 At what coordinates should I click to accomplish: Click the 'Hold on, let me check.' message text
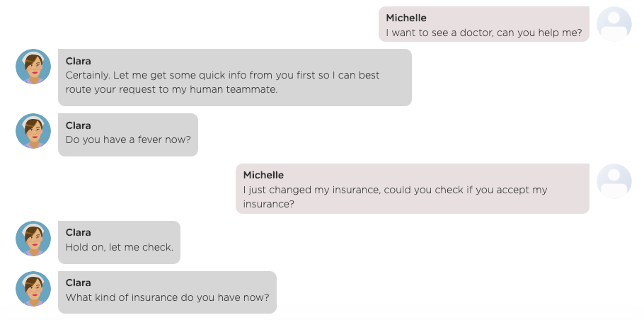tap(120, 247)
